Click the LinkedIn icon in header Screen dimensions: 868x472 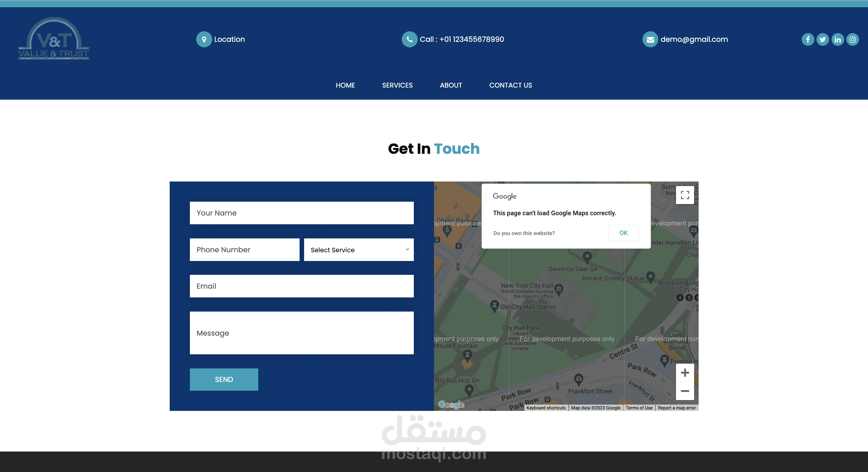838,39
